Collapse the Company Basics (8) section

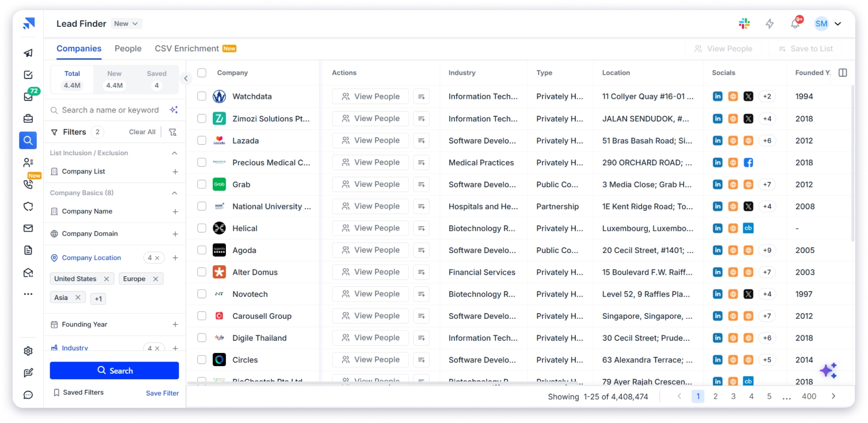point(174,193)
